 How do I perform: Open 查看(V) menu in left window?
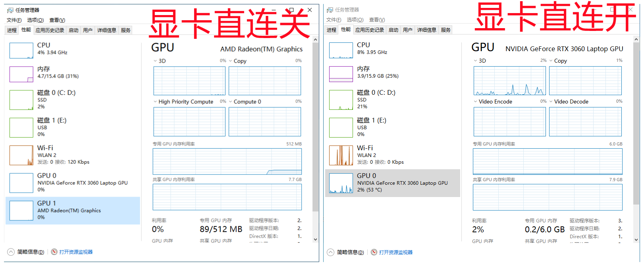pyautogui.click(x=57, y=20)
